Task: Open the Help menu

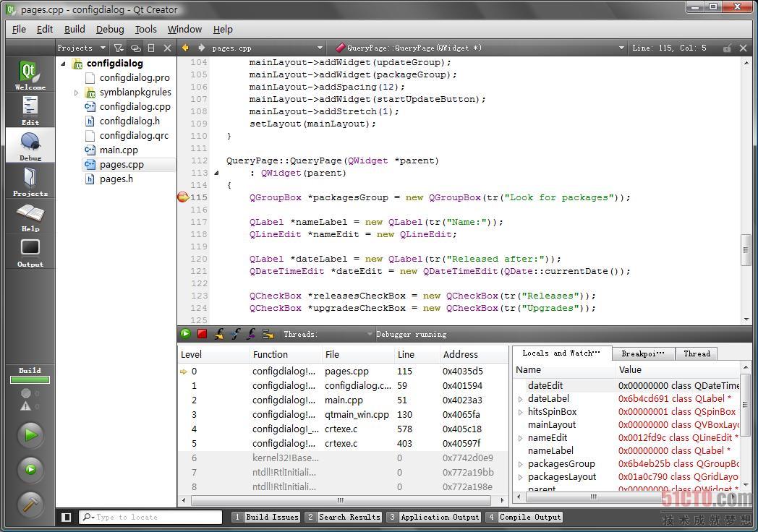Action: pyautogui.click(x=223, y=30)
